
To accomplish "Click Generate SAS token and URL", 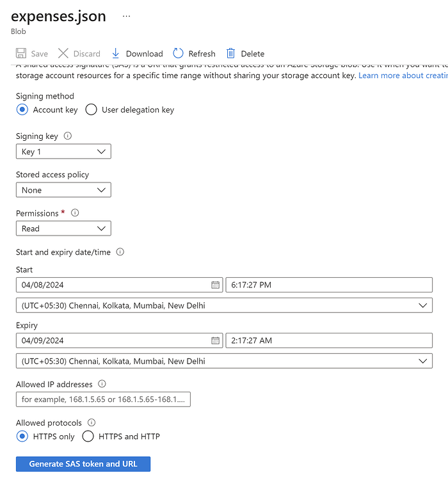I will [x=83, y=464].
